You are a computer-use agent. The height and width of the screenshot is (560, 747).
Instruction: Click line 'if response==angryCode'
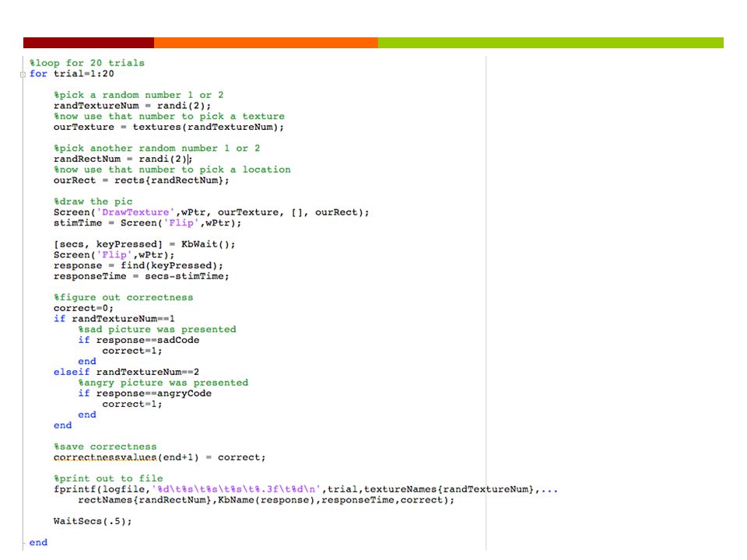click(x=145, y=394)
